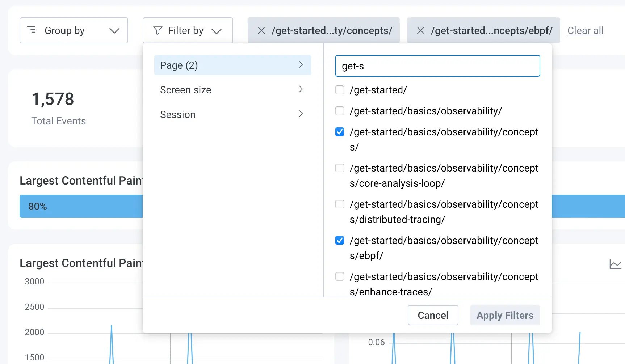Click the chevron beside Session
This screenshot has height=364, width=625.
[301, 114]
